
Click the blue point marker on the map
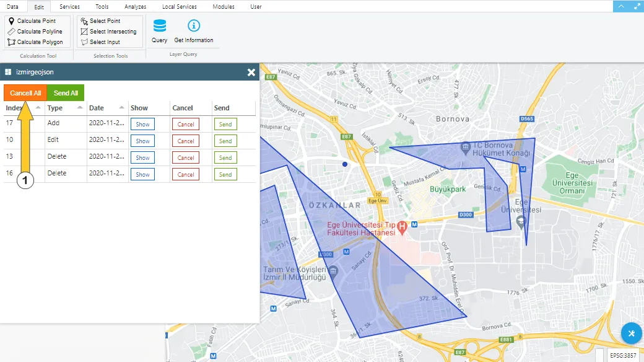click(345, 164)
